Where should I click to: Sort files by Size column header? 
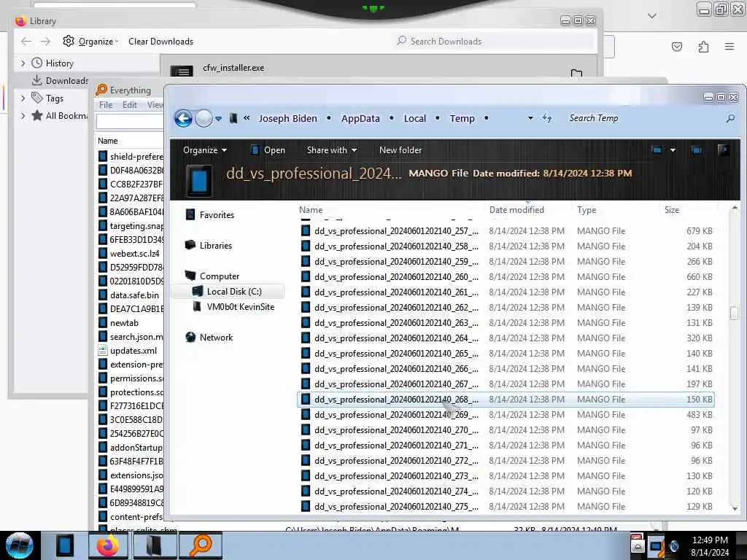point(672,209)
